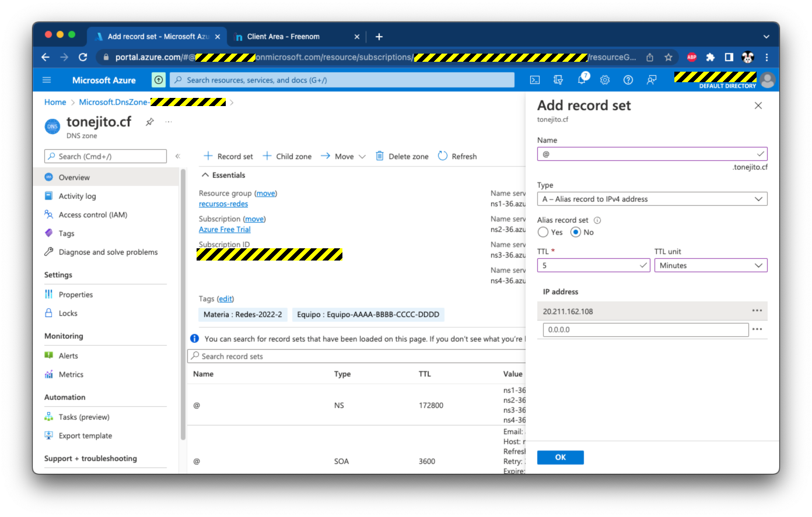Select No for Alias record set
The height and width of the screenshot is (517, 812).
(x=576, y=233)
